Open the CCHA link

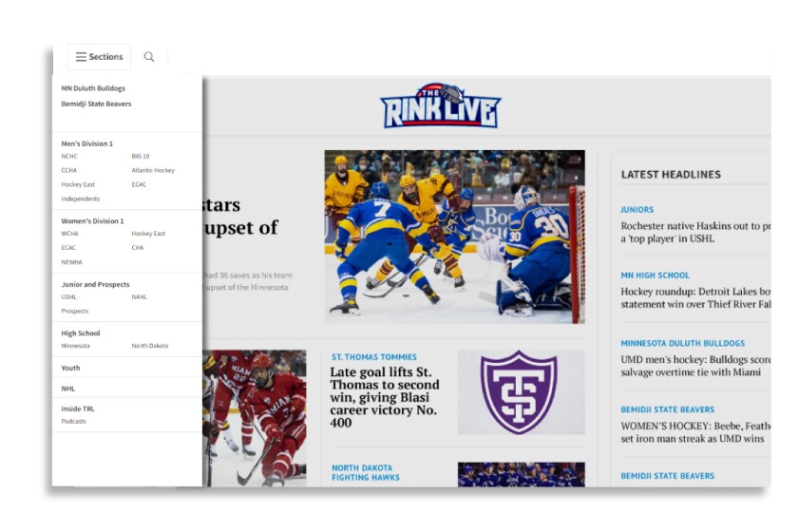pos(69,170)
